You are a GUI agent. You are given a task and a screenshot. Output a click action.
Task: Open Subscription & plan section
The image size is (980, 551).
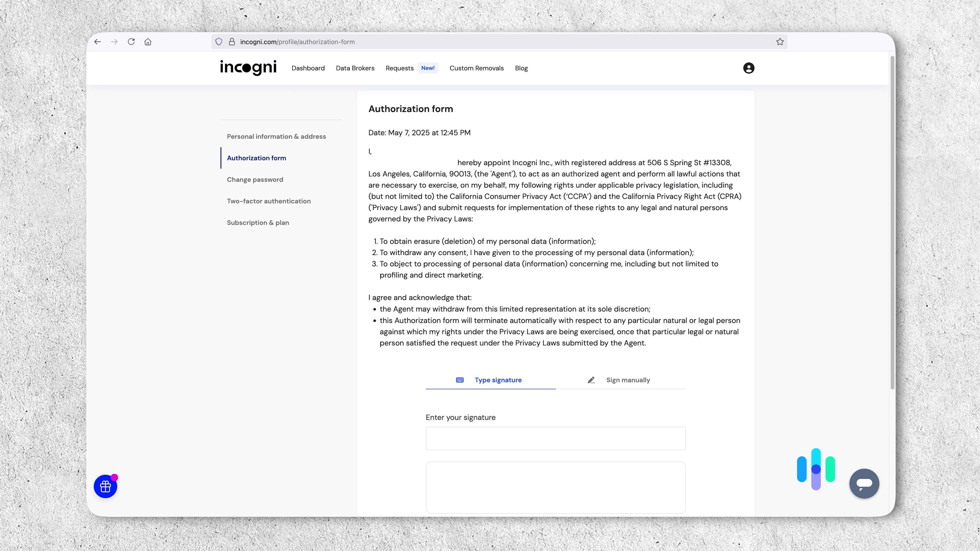[258, 222]
